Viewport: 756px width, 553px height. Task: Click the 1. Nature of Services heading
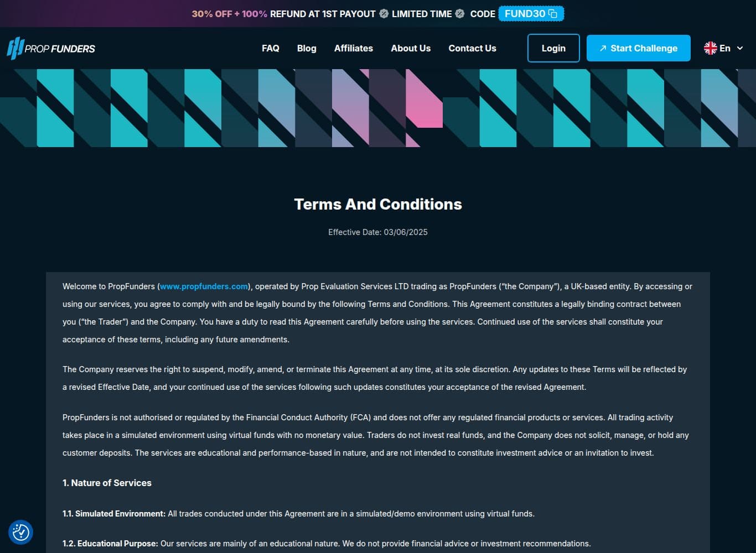107,483
